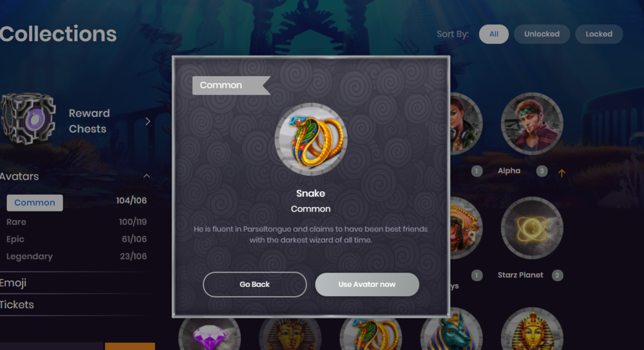644x350 pixels.
Task: Show only Unlocked items
Action: pos(542,34)
